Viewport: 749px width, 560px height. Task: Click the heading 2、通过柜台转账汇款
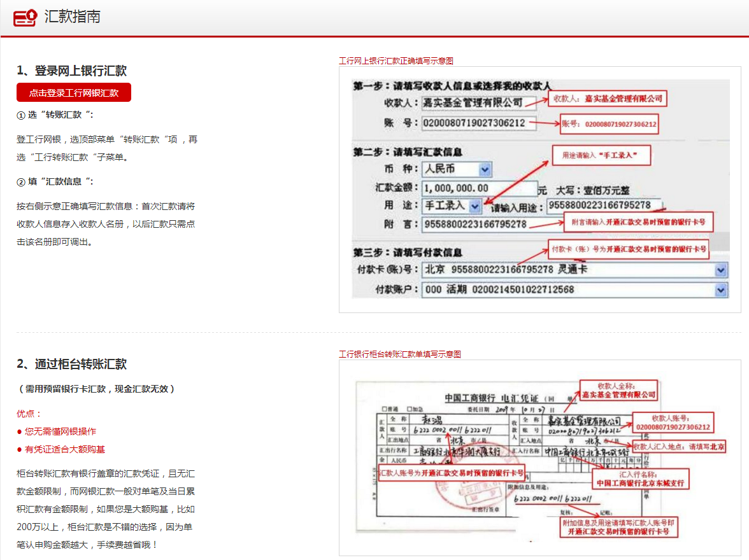coord(71,364)
